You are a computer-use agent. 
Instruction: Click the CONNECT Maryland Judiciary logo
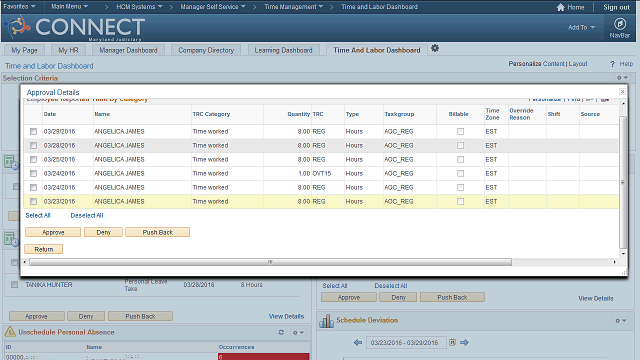tap(75, 28)
